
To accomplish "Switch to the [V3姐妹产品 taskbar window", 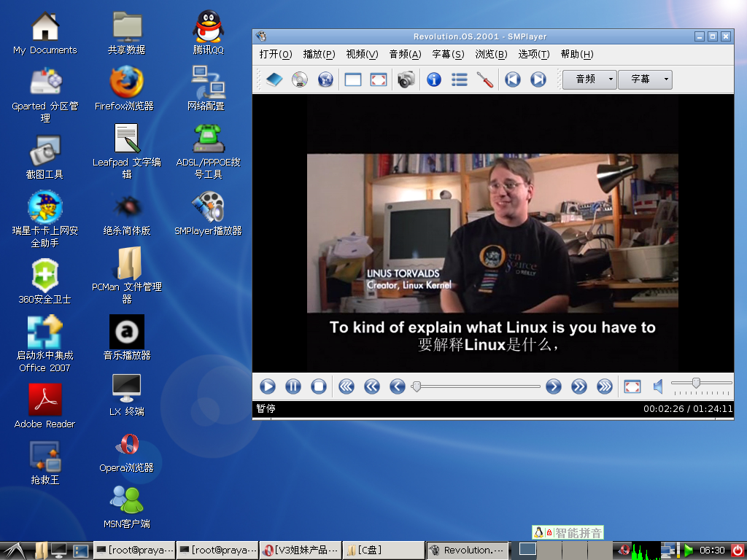I will (x=300, y=550).
